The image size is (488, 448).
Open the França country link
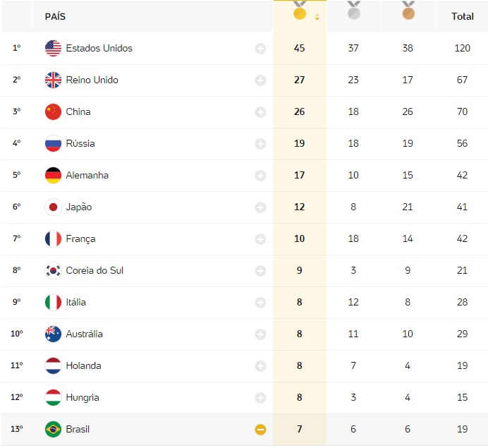click(80, 239)
